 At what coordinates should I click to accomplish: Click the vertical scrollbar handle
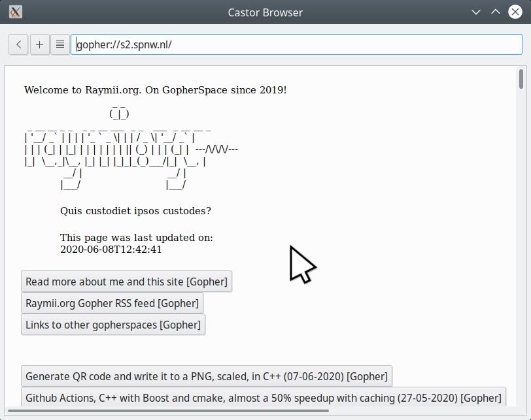[521, 79]
